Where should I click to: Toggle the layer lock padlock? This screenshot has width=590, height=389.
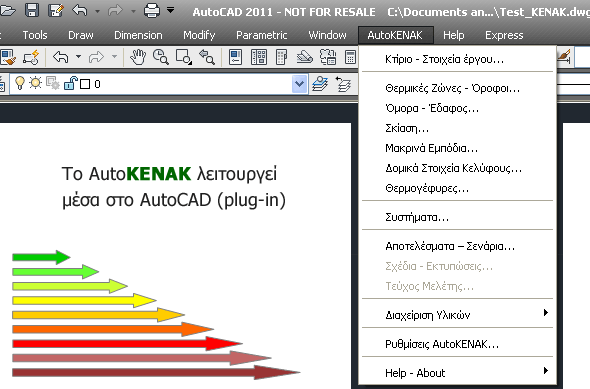tap(70, 83)
